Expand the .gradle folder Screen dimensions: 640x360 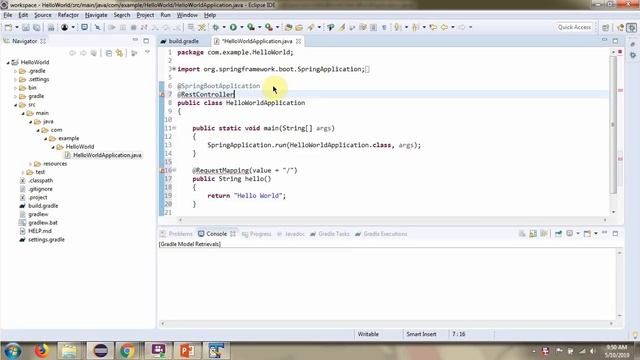[16, 71]
